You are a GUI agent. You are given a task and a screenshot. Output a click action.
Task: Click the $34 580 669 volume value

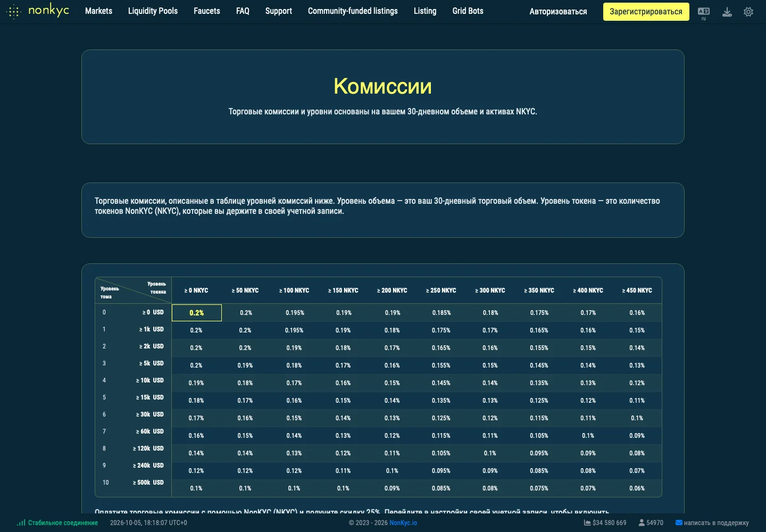click(610, 522)
